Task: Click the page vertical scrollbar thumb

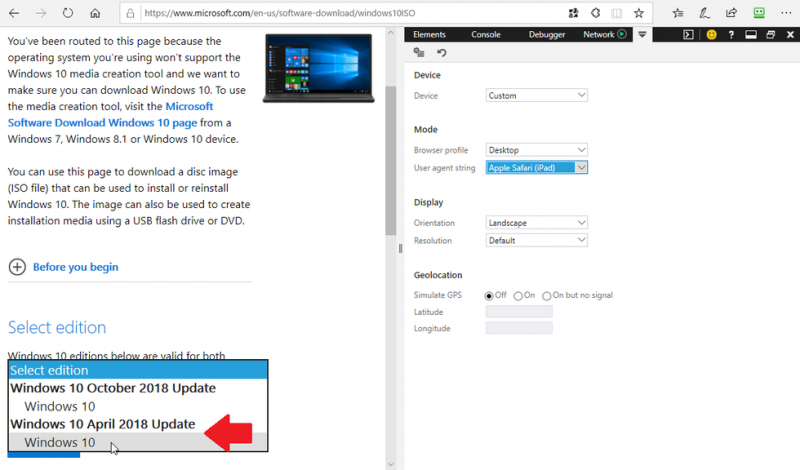Action: pyautogui.click(x=391, y=161)
